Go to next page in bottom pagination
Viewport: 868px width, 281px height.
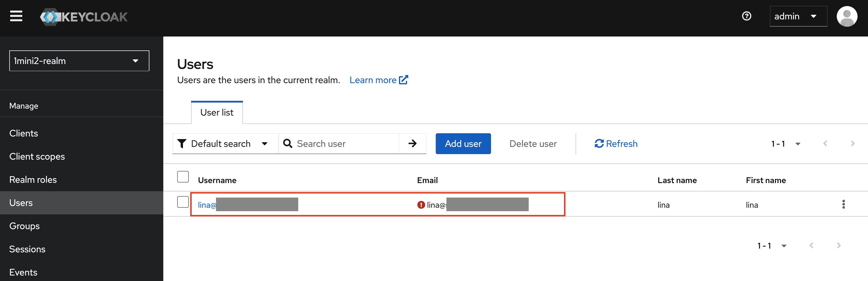[x=839, y=246]
